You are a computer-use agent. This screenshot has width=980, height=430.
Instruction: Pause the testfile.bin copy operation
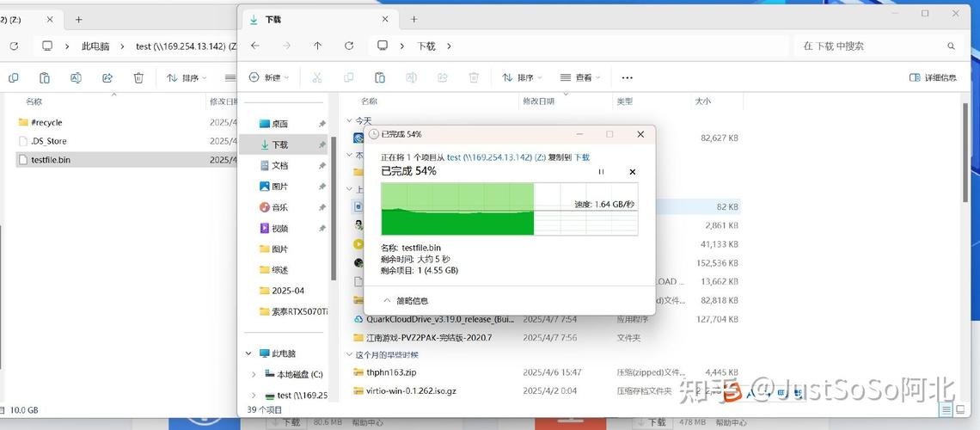click(x=601, y=171)
